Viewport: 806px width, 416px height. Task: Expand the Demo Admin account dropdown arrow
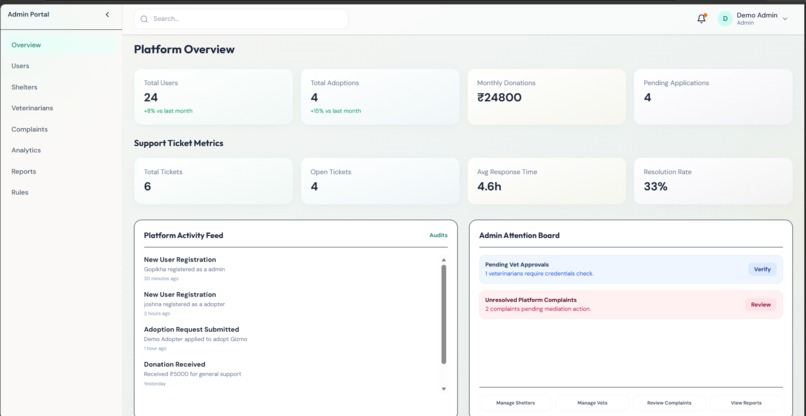(785, 19)
